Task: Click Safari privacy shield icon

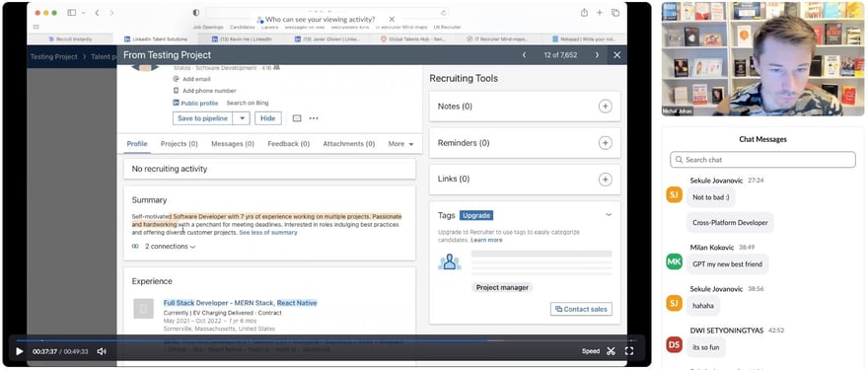Action: click(x=196, y=13)
